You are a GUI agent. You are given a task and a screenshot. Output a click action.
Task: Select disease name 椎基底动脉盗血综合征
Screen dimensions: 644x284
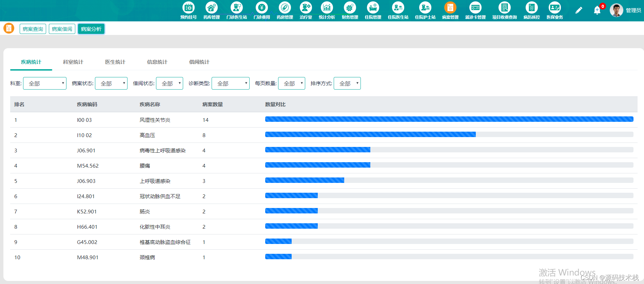[x=165, y=242]
